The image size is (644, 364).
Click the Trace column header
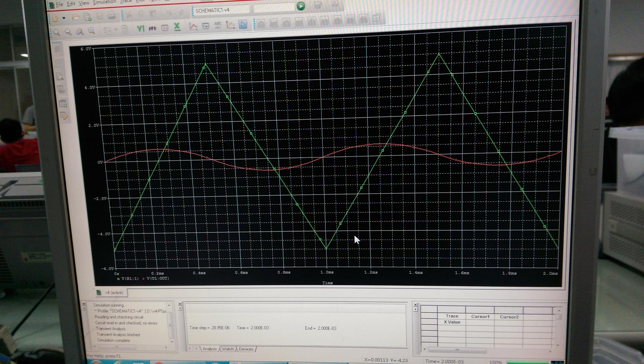pyautogui.click(x=452, y=316)
